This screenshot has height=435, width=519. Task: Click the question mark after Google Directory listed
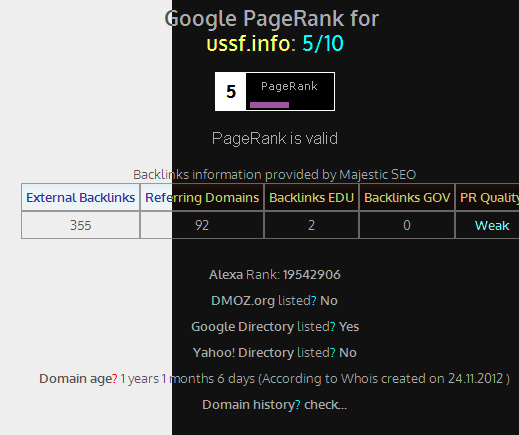(333, 327)
